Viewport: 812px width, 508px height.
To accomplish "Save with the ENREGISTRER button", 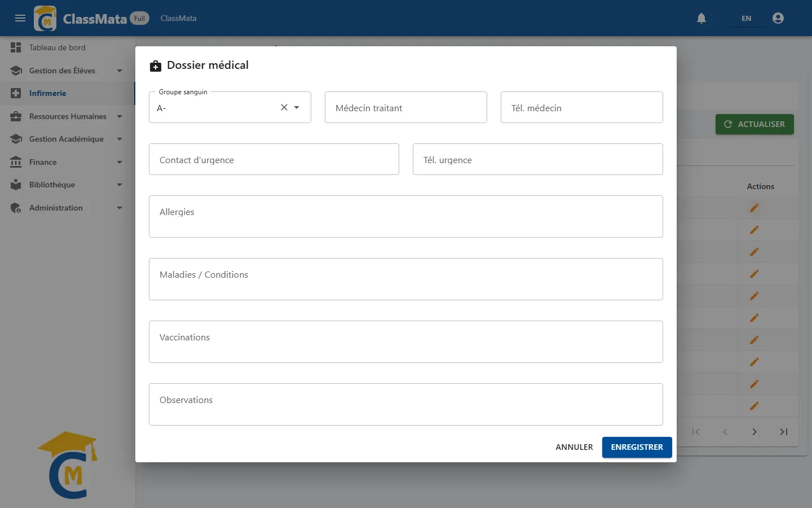I will click(x=637, y=447).
